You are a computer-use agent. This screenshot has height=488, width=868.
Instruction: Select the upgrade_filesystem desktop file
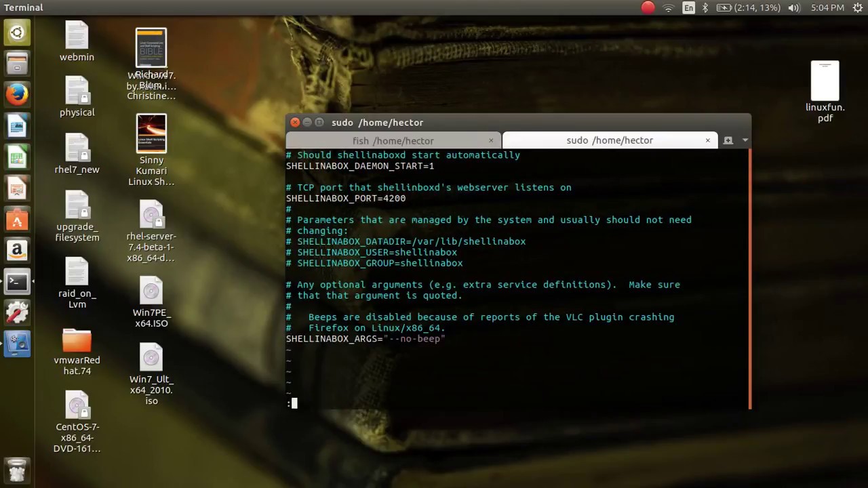point(77,216)
